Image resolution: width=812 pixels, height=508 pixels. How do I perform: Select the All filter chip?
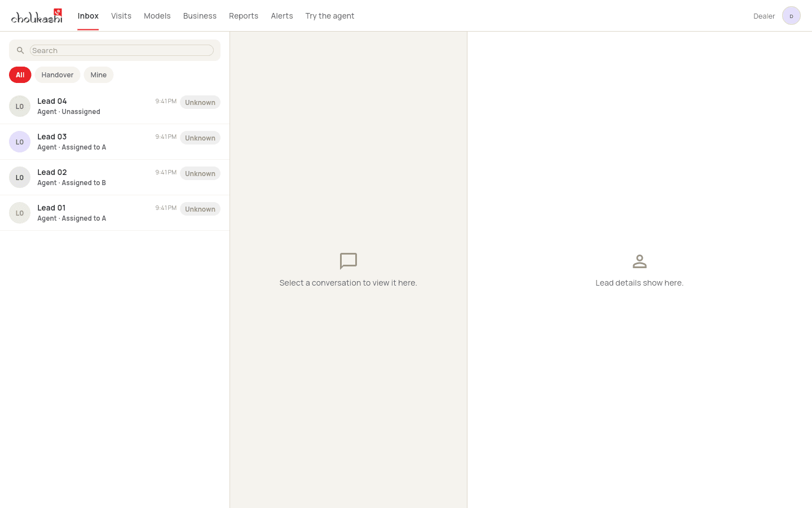click(20, 75)
